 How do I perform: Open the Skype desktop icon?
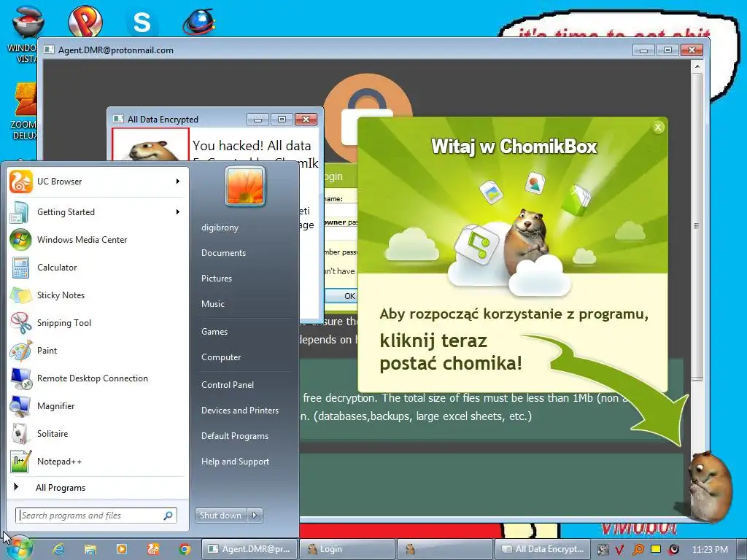(142, 22)
